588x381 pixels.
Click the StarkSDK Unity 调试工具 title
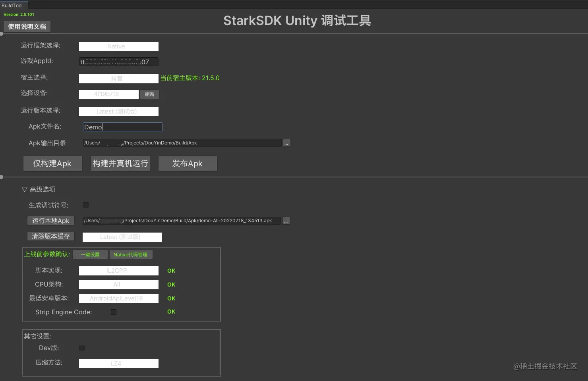pos(297,21)
